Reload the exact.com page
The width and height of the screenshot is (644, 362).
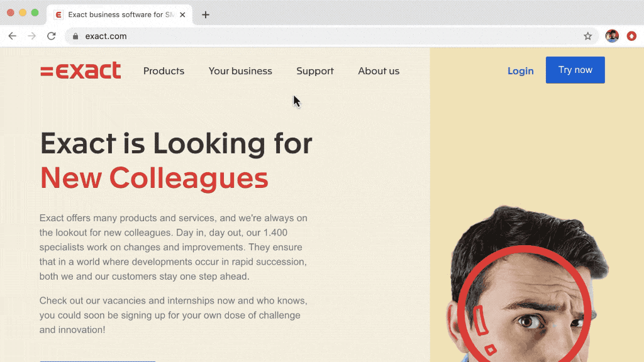52,36
